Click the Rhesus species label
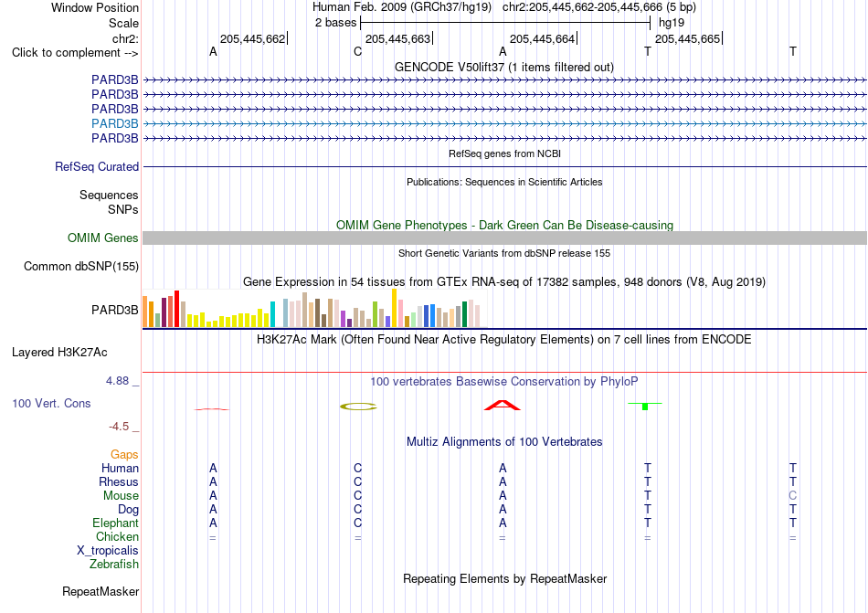Viewport: 868px width, 613px height. 119,481
